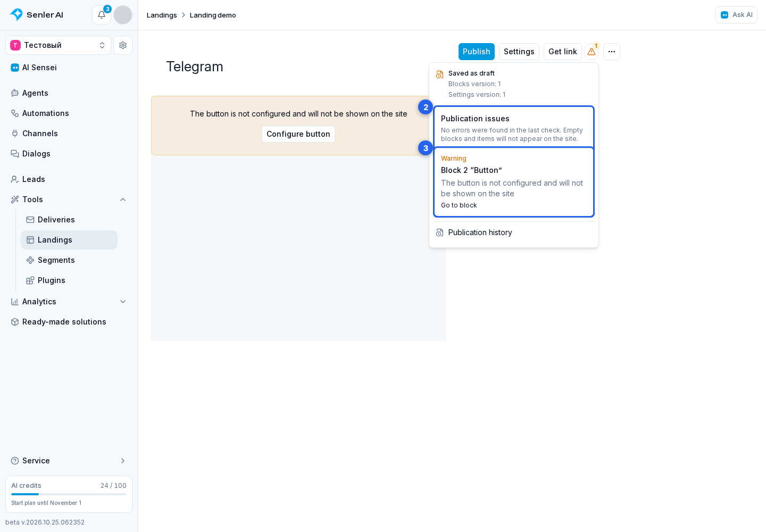Click the Senler AI logo

[x=37, y=15]
